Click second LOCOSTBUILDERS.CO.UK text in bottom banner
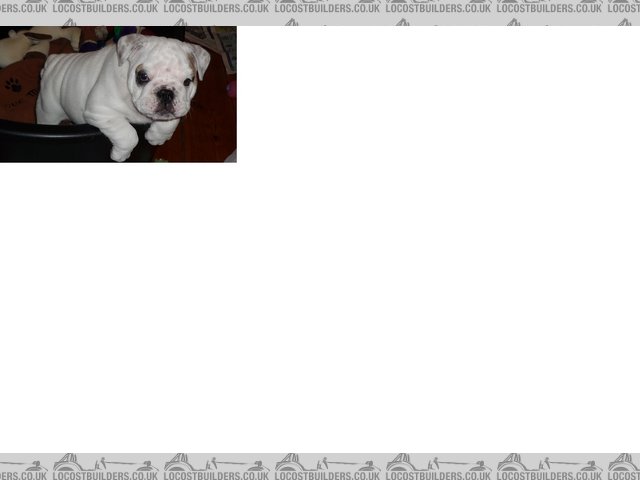The image size is (640, 480). click(216, 476)
